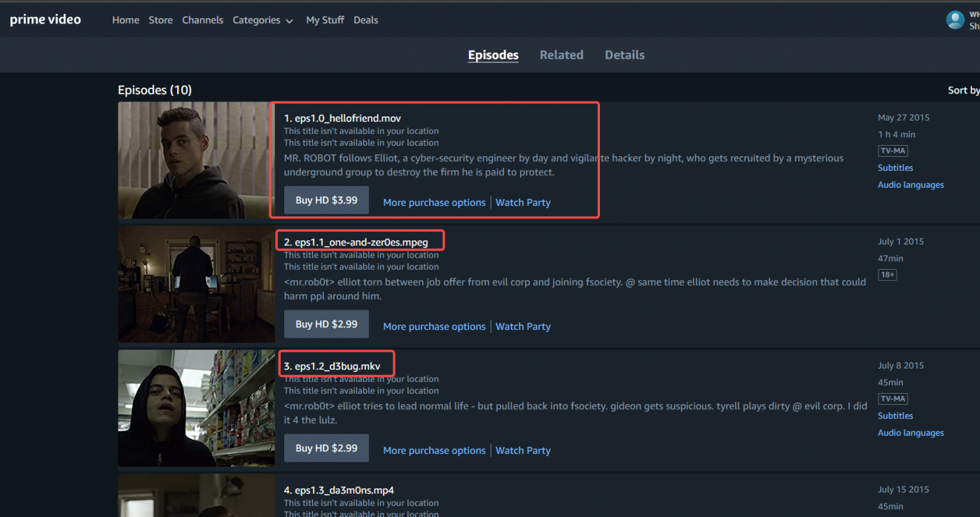Click the July 15 2015 air date
Screen dimensions: 980x517
903,490
